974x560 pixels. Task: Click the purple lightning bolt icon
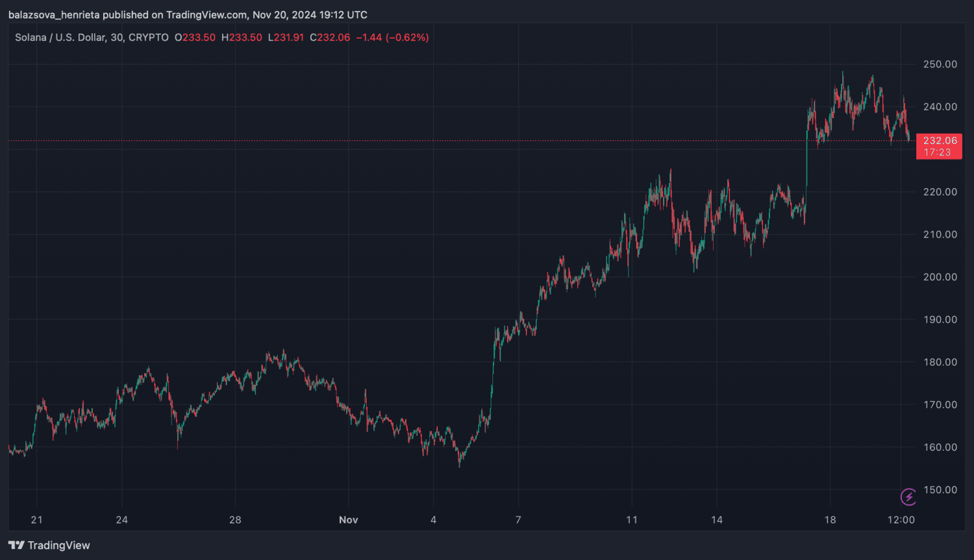[908, 497]
